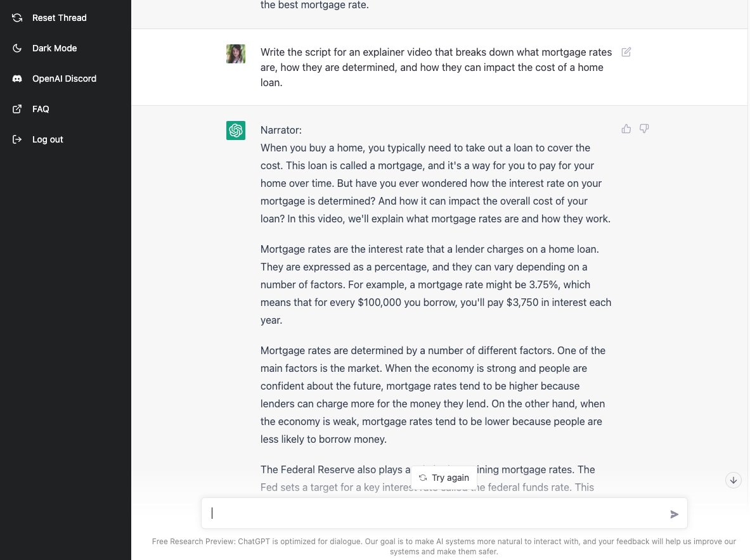Viewport: 750px width, 560px height.
Task: Click the downward arrow to jump to latest message
Action: click(x=733, y=480)
